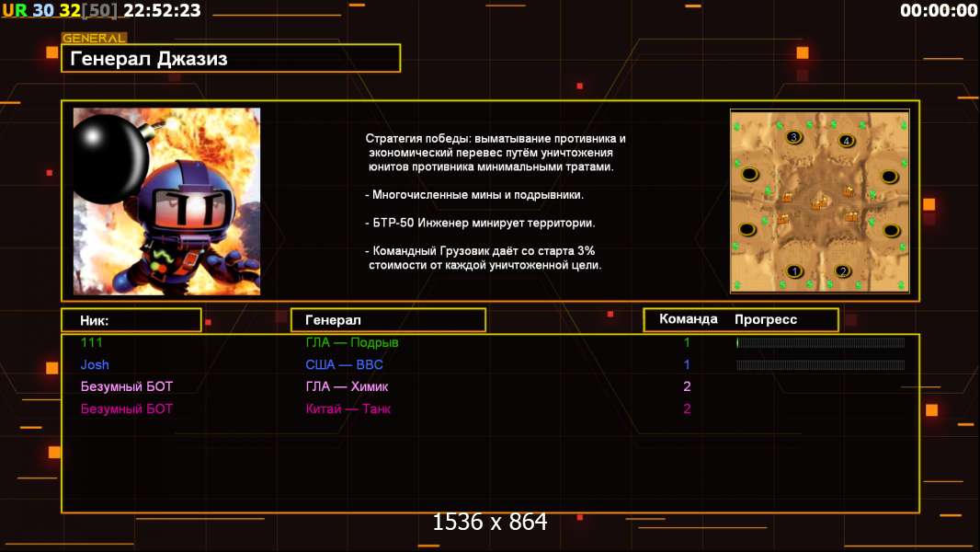980x552 pixels.
Task: Select start position 2 on the map
Action: click(x=843, y=271)
